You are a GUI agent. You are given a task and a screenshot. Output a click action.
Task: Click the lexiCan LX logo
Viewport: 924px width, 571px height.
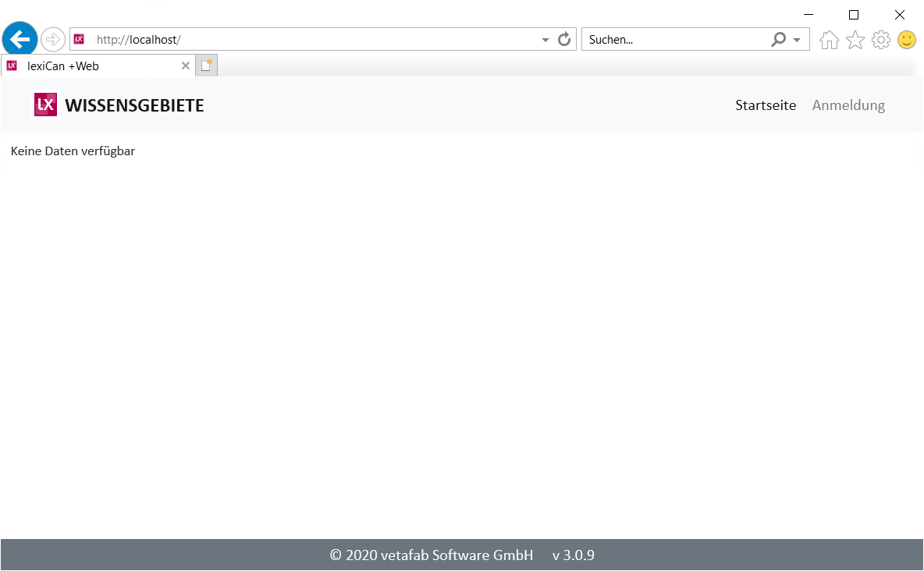[46, 105]
